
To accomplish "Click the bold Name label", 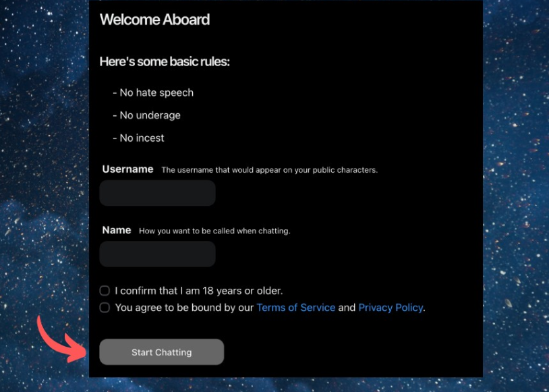I will click(x=117, y=230).
